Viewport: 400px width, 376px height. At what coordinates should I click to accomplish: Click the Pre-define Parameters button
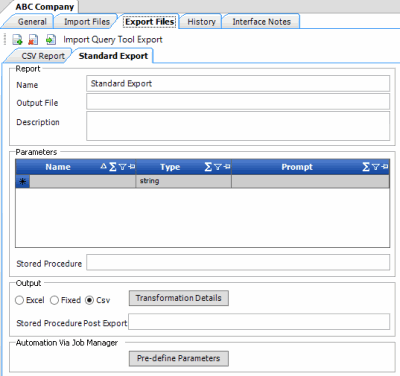[x=179, y=358]
